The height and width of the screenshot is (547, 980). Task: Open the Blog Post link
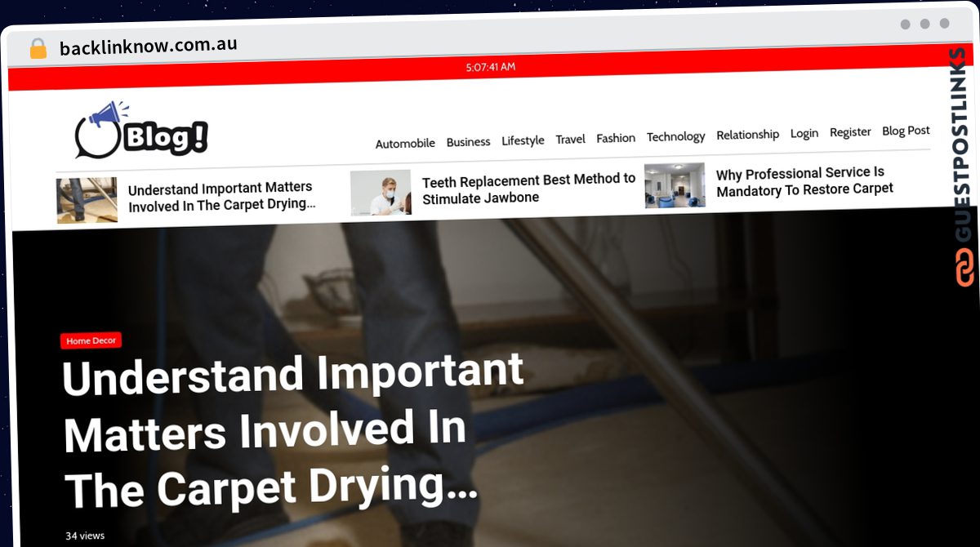pyautogui.click(x=906, y=131)
